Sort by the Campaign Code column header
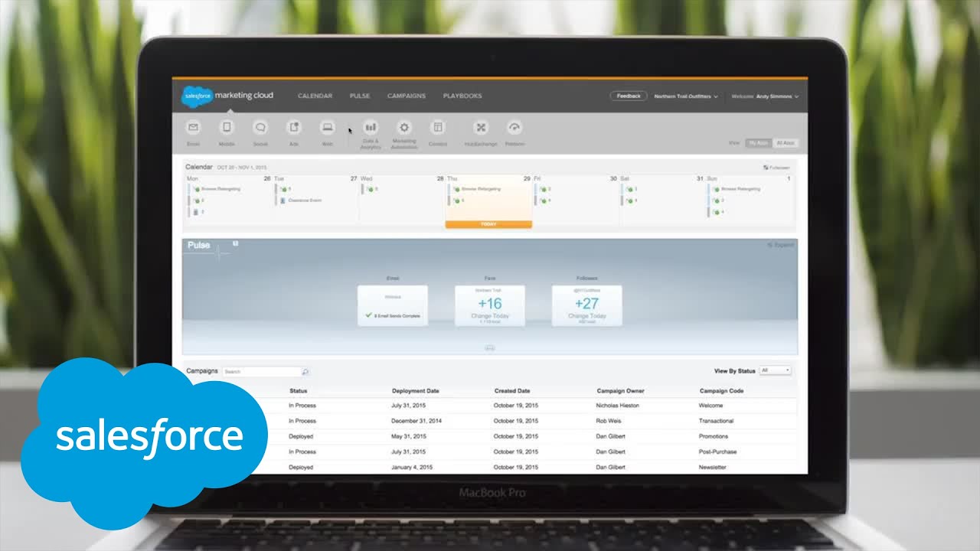Screen dimensions: 980x551 [x=721, y=391]
